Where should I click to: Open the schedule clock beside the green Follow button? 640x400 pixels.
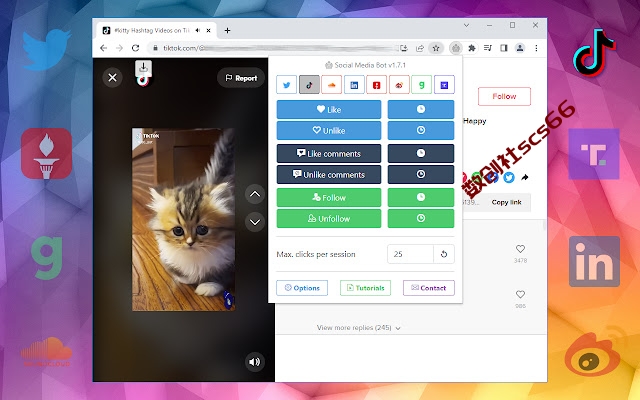[421, 198]
